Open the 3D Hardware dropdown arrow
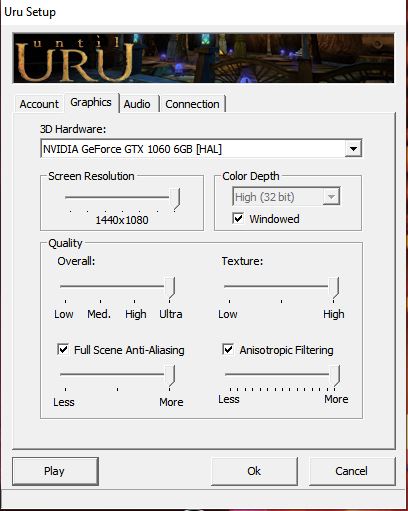 (353, 149)
